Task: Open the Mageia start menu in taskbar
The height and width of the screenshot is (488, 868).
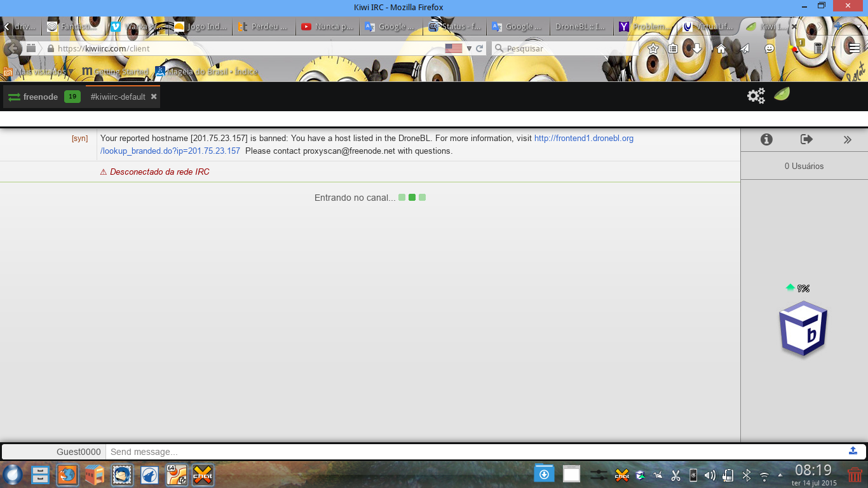Action: (13, 475)
